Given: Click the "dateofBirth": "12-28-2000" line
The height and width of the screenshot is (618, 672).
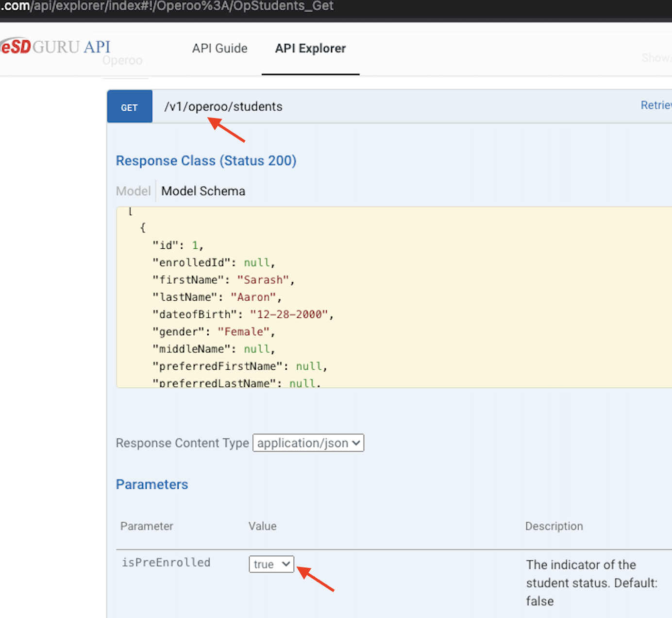Looking at the screenshot, I should [243, 314].
